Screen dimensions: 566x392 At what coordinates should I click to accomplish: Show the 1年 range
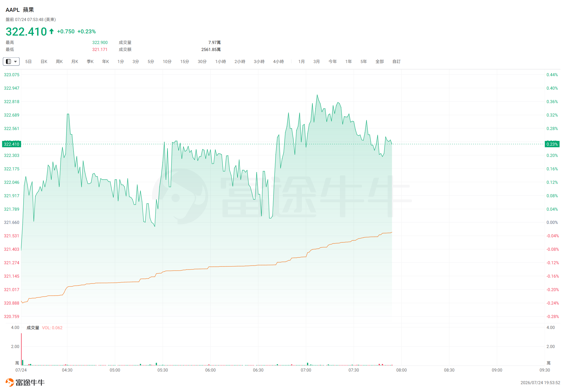[349, 61]
